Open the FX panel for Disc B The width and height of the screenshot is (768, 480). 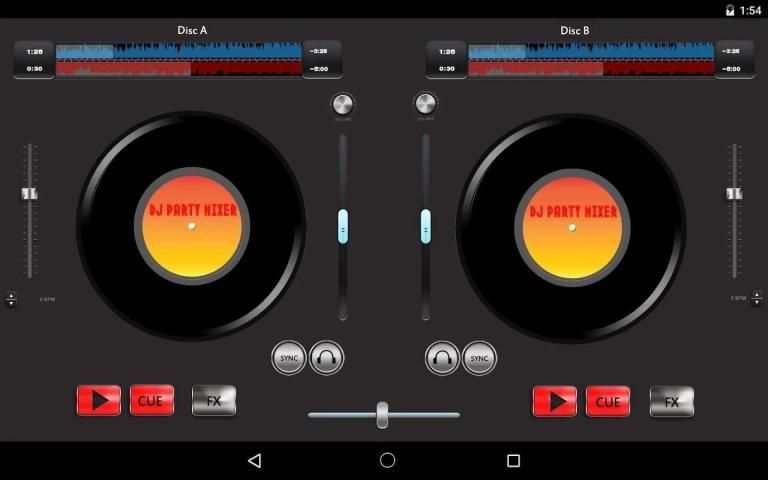coord(671,401)
